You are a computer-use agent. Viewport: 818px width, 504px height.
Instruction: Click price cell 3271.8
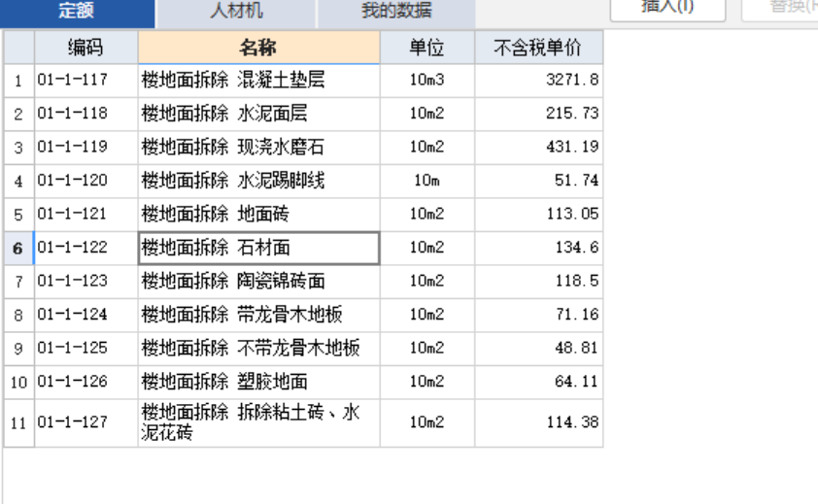(x=539, y=81)
